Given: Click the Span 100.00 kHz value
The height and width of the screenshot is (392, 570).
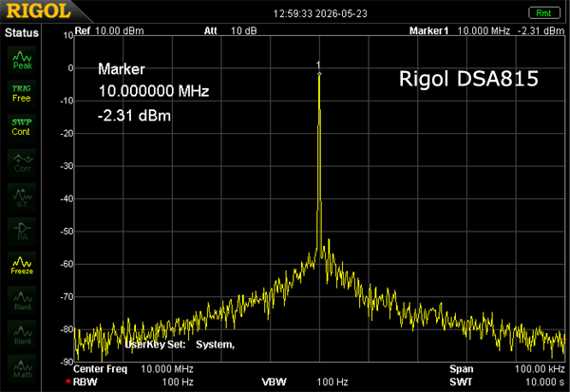Looking at the screenshot, I should click(540, 369).
